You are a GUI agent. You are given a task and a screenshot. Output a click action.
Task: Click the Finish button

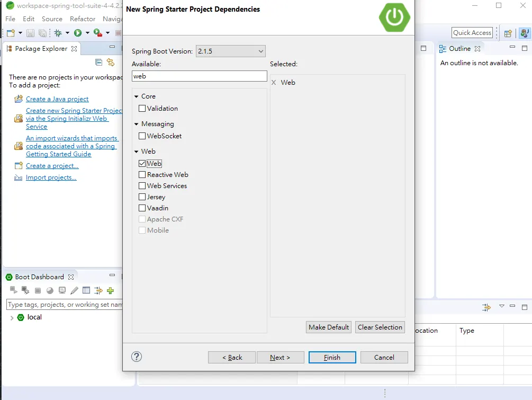pyautogui.click(x=332, y=357)
